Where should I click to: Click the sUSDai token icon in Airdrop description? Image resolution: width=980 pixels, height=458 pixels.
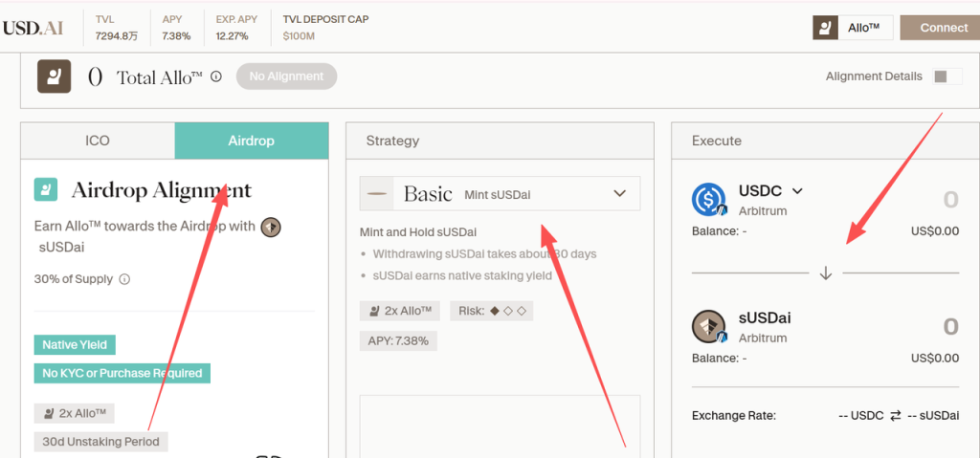coord(271,227)
